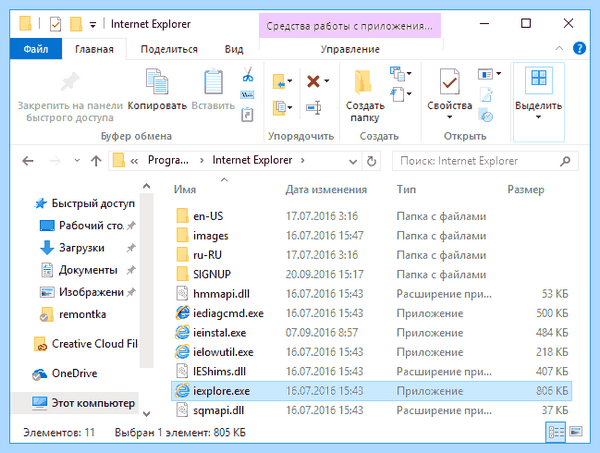
Task: Switch to Поделиться tab
Action: click(169, 49)
